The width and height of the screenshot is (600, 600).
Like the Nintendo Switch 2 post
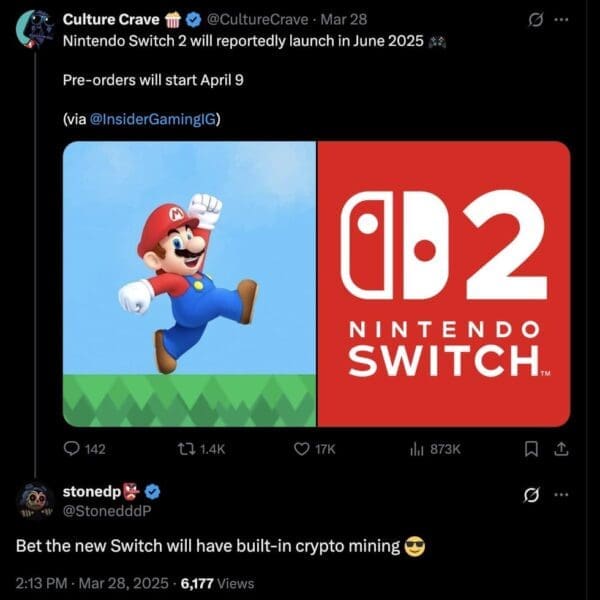click(301, 450)
